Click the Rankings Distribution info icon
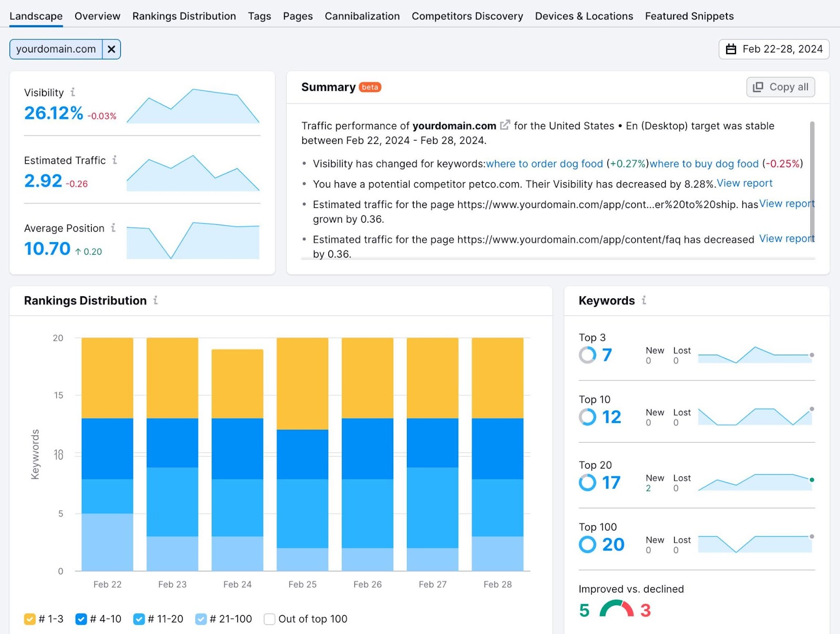This screenshot has height=634, width=840. (x=155, y=300)
